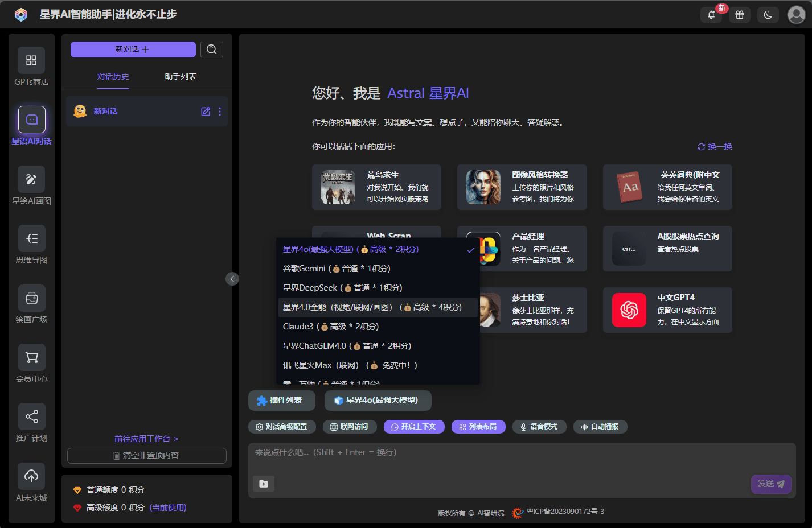This screenshot has height=528, width=812.
Task: Click 前往应用工作台 link
Action: tap(146, 439)
